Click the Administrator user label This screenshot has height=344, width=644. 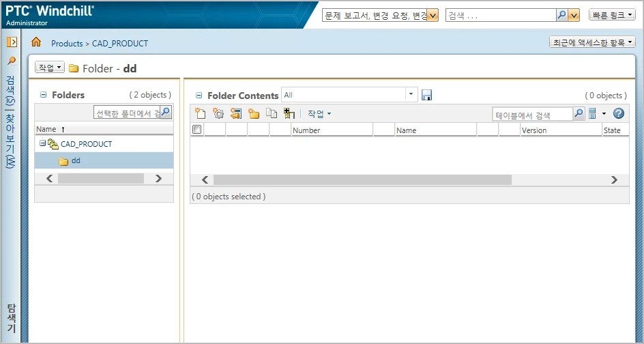pos(27,23)
